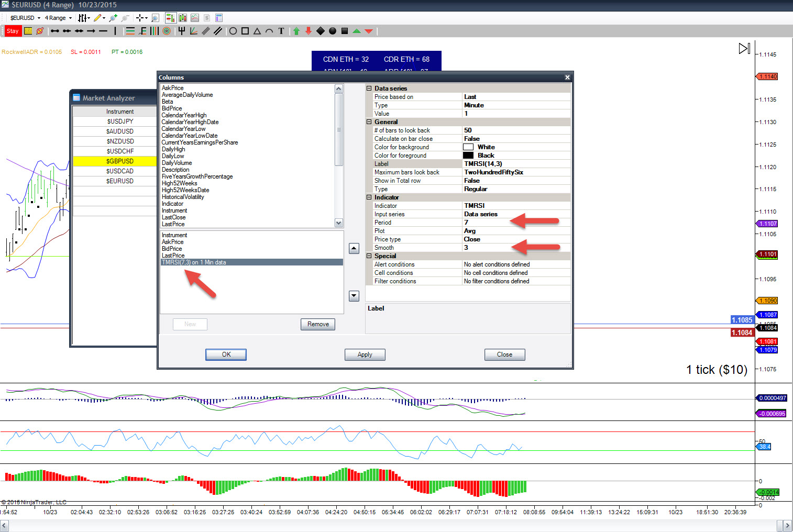Choose the red triangle down marker
The width and height of the screenshot is (793, 532).
369,31
